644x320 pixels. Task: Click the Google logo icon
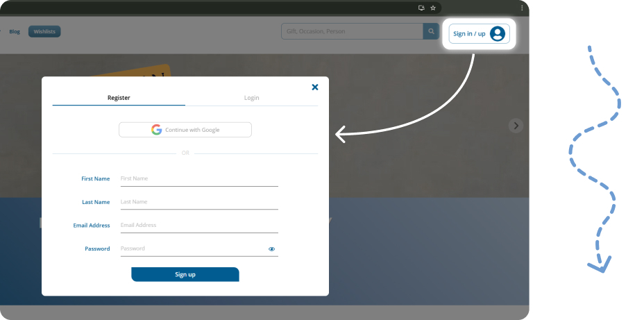tap(157, 130)
